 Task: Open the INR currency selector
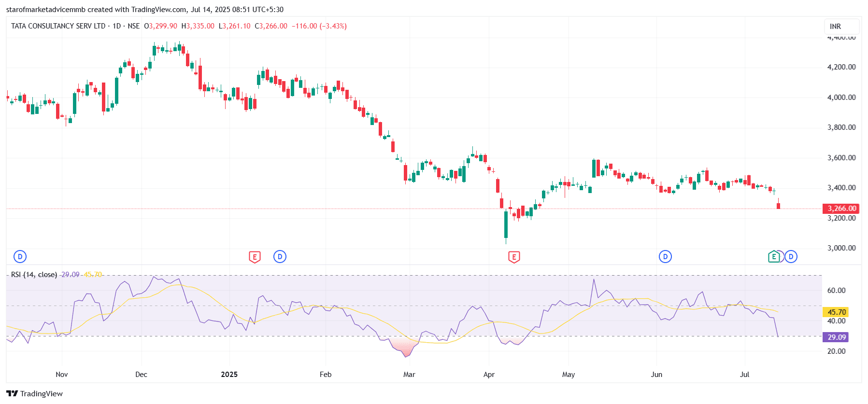841,27
